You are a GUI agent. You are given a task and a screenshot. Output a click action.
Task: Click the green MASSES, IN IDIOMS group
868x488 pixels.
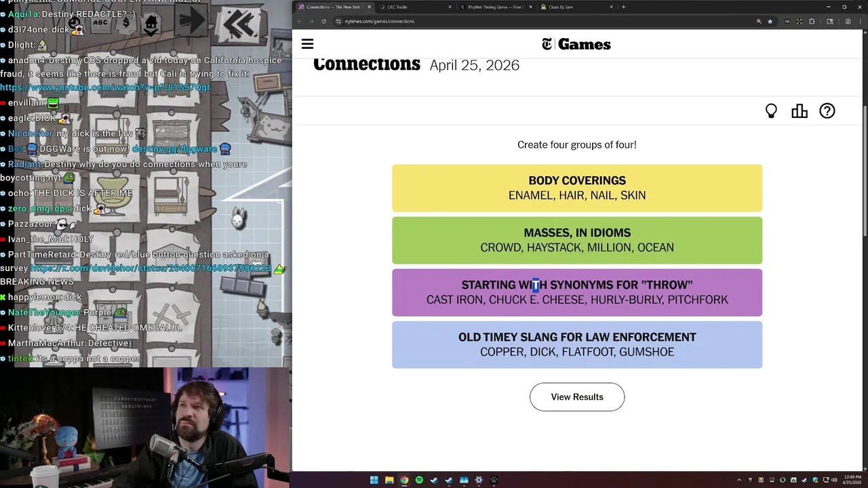[577, 240]
